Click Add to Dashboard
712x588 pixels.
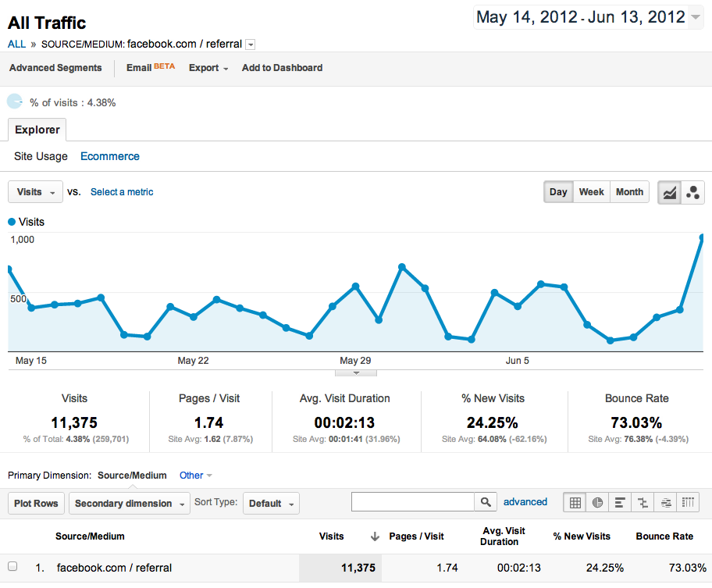point(282,68)
